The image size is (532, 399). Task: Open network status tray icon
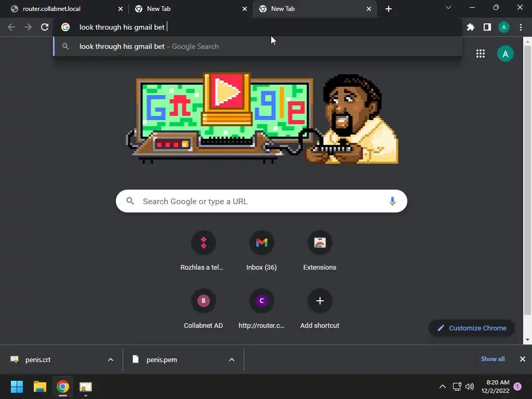point(457,387)
